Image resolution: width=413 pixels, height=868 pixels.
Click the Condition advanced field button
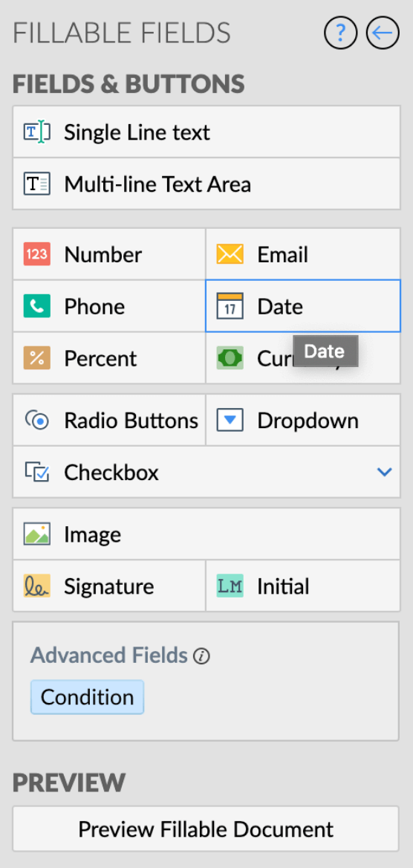coord(88,697)
